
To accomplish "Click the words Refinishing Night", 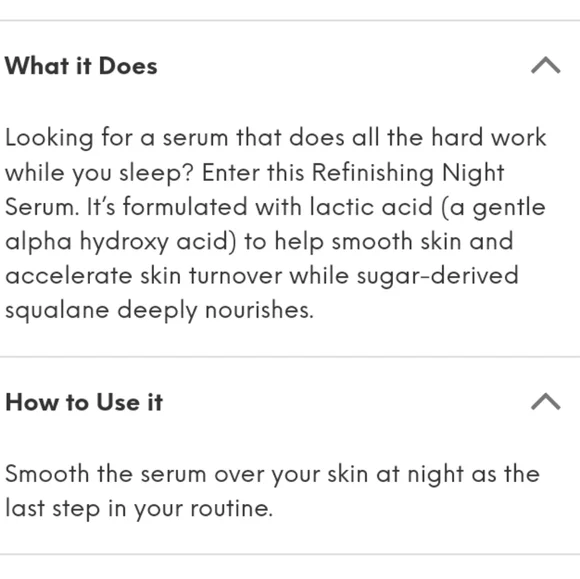I will coord(408,173).
